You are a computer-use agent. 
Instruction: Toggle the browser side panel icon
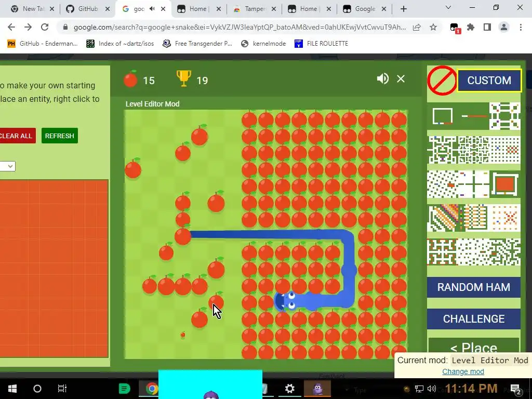click(x=487, y=27)
